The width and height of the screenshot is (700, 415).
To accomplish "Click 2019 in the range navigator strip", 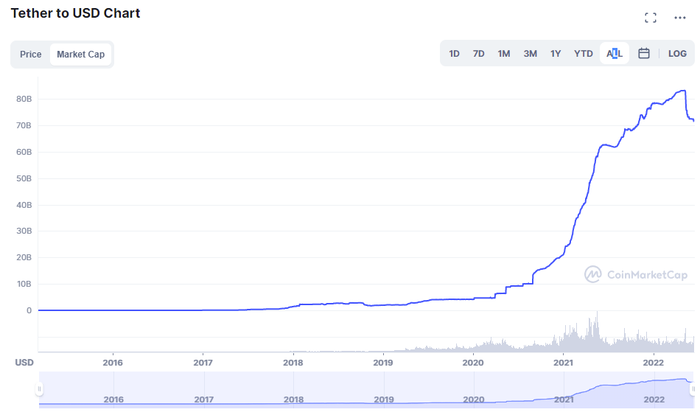I will coord(383,399).
